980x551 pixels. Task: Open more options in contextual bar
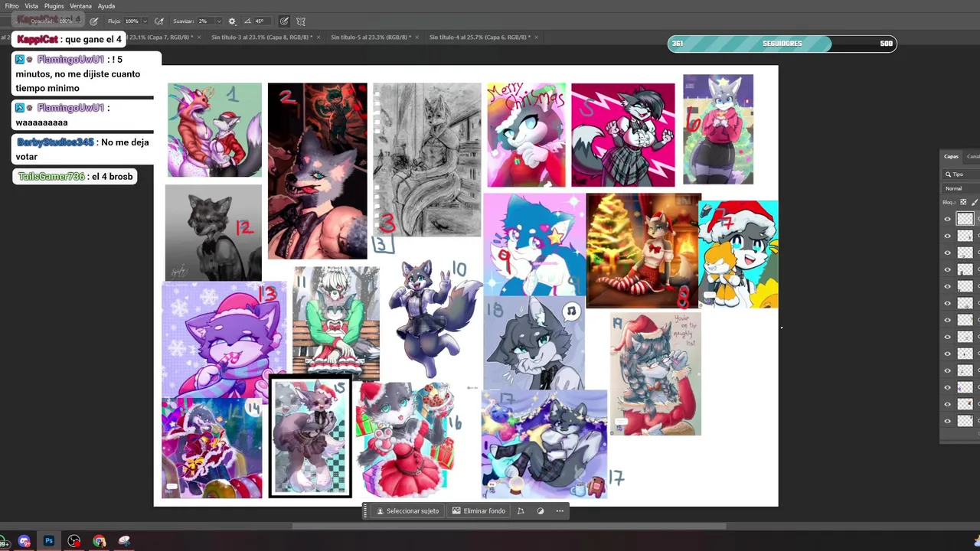click(560, 511)
